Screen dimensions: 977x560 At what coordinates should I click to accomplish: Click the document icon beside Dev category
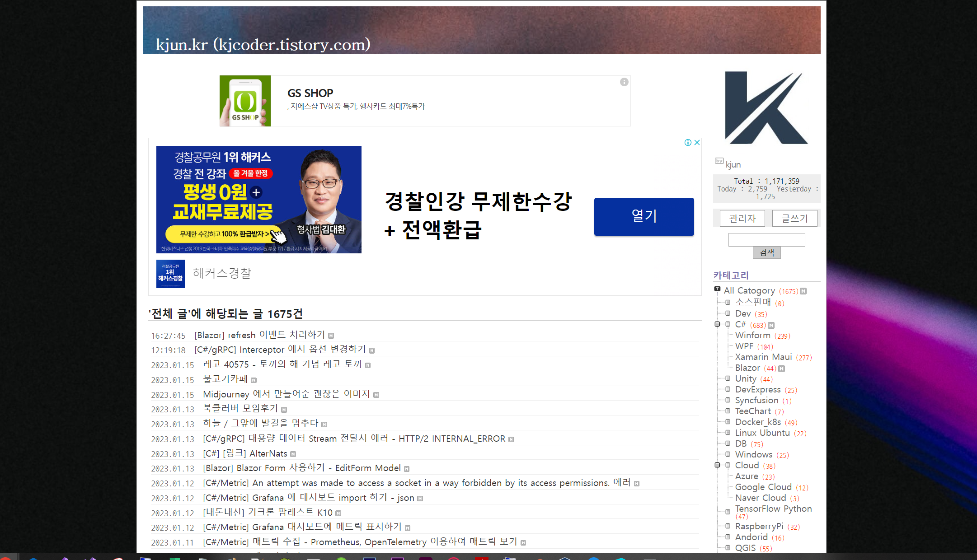coord(728,313)
